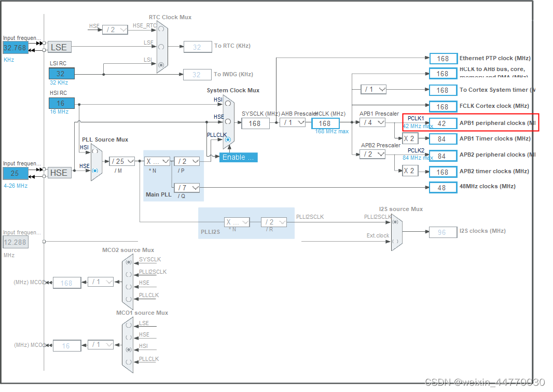This screenshot has width=553, height=392.
Task: Open the Main PLL *N multiplier dropdown
Action: click(157, 161)
